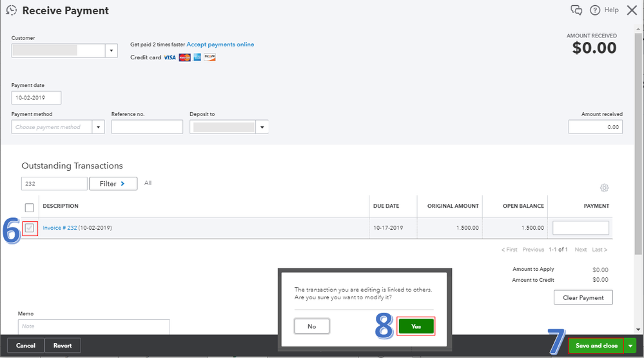This screenshot has width=644, height=358.
Task: Decline with the No button
Action: tap(312, 326)
